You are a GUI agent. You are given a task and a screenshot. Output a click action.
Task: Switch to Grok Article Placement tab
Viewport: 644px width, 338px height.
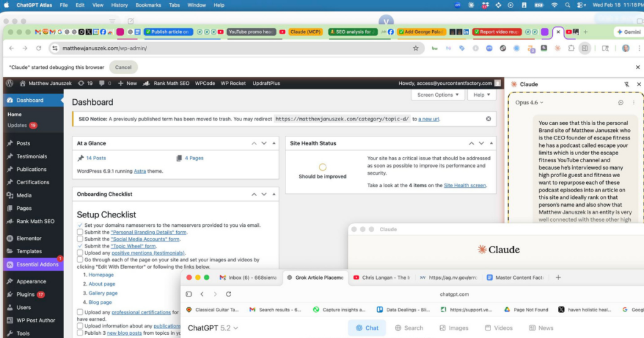(x=316, y=277)
